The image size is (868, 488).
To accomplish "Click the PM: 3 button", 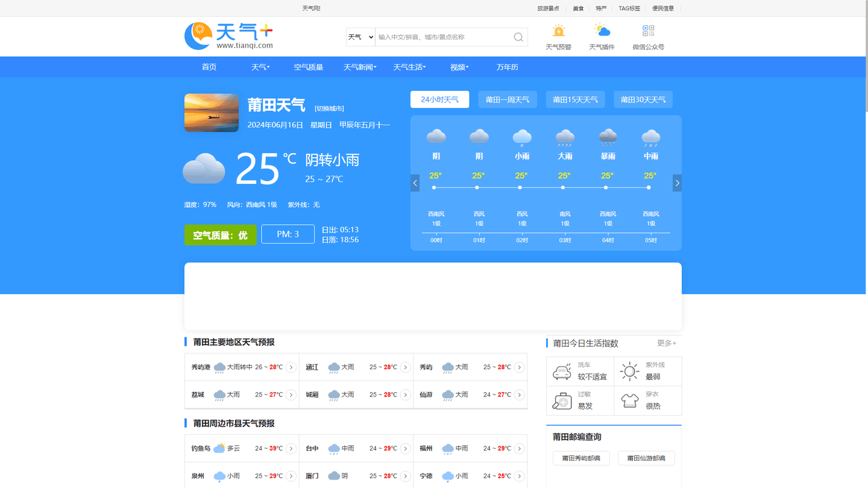I will (x=288, y=234).
